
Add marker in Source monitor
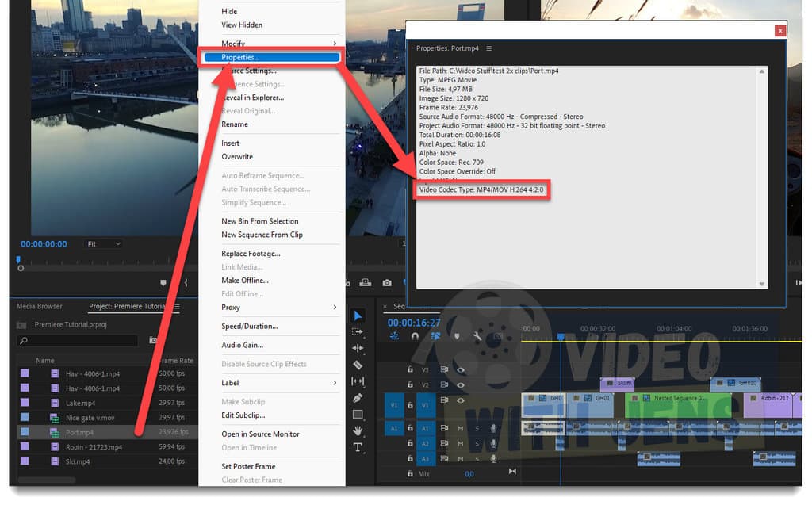click(163, 283)
